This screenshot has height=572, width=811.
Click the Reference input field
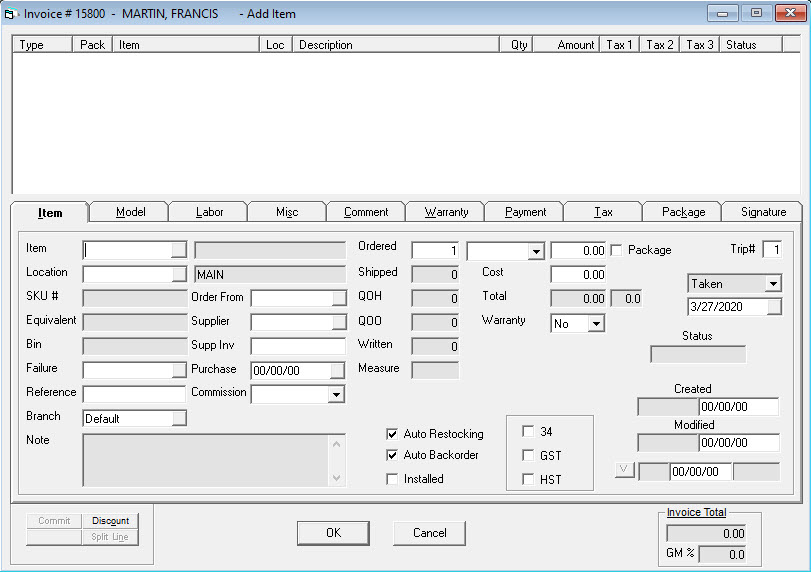[x=134, y=394]
